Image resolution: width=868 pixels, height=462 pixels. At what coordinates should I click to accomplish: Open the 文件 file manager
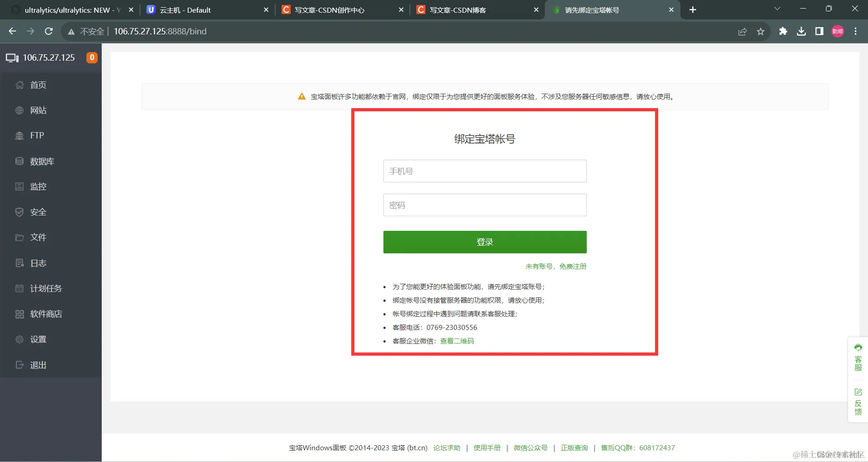click(x=38, y=237)
